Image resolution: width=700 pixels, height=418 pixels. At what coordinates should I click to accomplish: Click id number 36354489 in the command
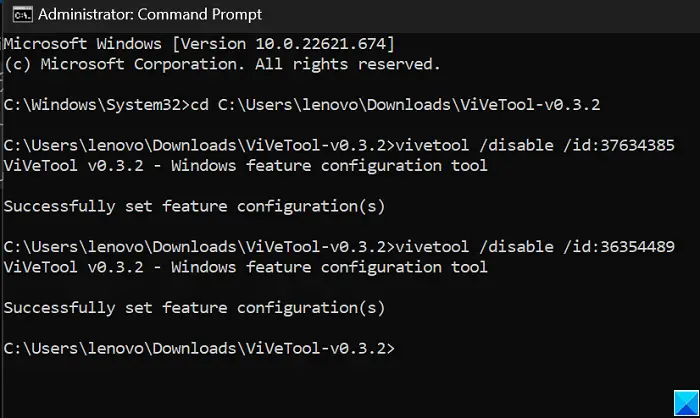point(637,247)
